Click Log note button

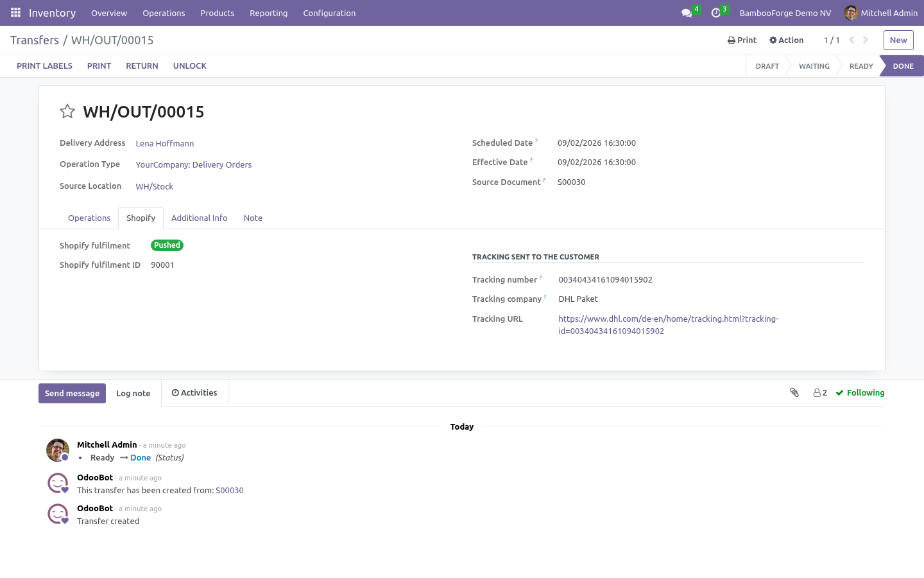(133, 393)
